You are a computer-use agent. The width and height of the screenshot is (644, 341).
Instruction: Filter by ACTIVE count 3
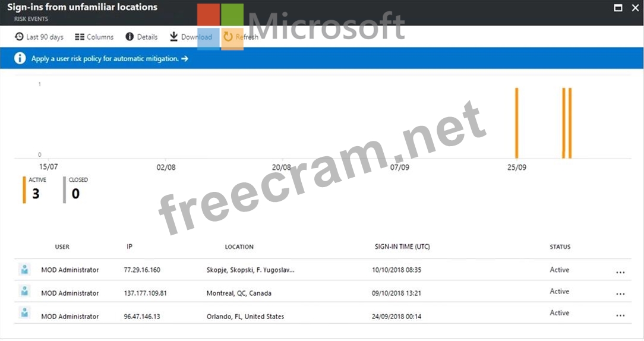click(x=35, y=190)
